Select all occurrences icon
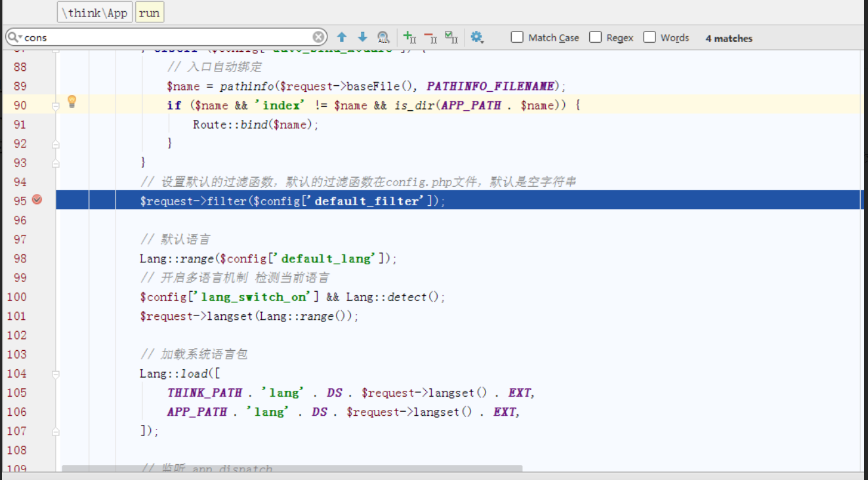The image size is (868, 480). [451, 37]
